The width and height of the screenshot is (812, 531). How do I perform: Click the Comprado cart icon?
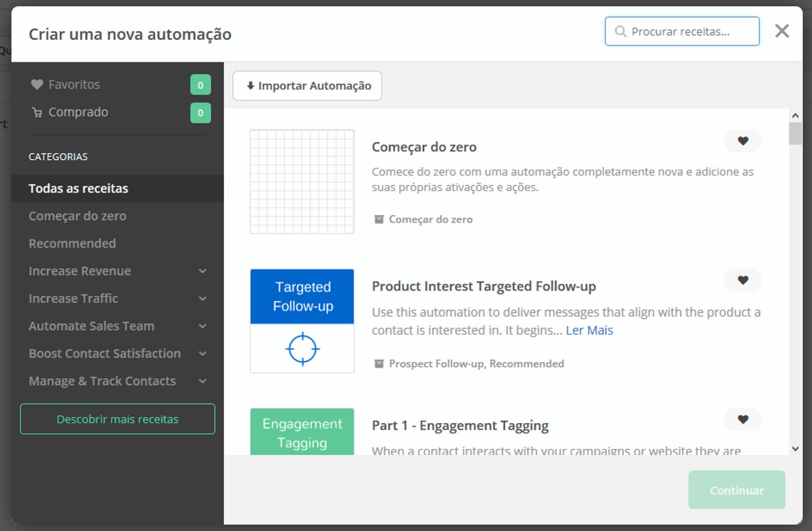pyautogui.click(x=37, y=112)
